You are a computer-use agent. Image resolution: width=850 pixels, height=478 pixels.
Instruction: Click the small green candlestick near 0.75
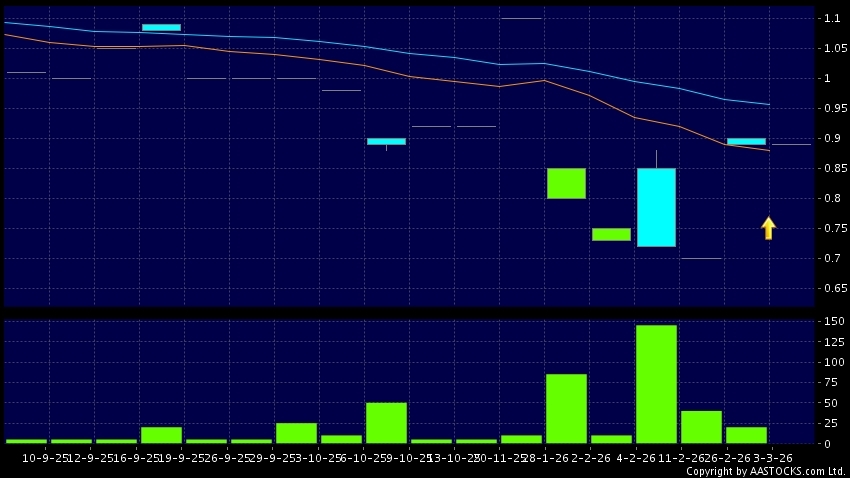(611, 234)
